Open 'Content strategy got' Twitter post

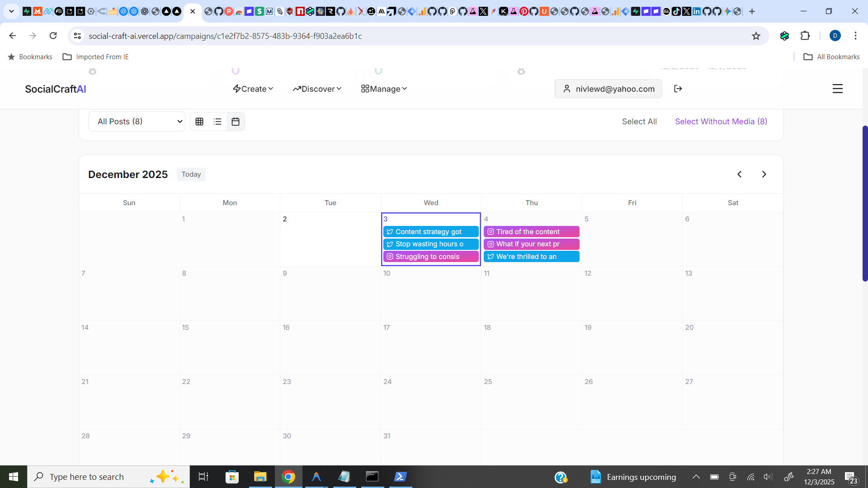430,232
